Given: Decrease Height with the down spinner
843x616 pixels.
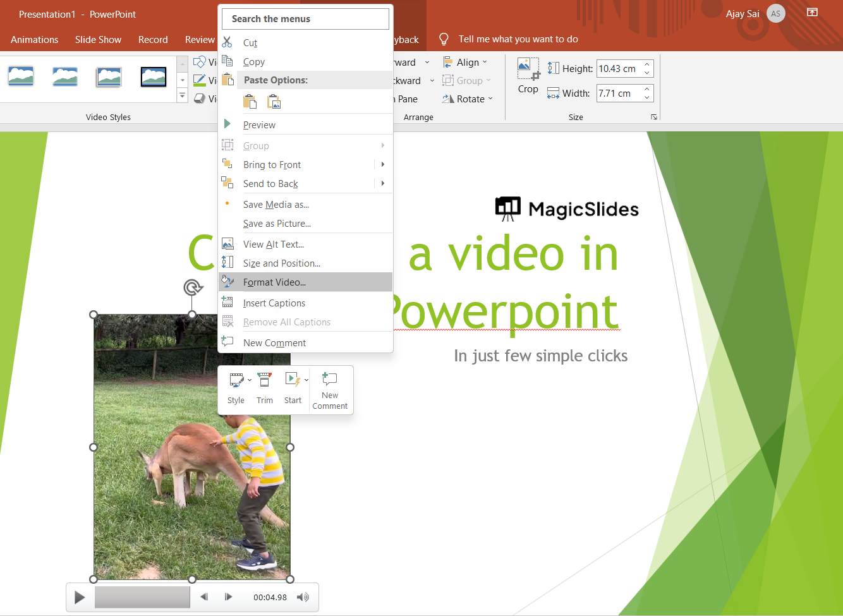Looking at the screenshot, I should [x=647, y=73].
